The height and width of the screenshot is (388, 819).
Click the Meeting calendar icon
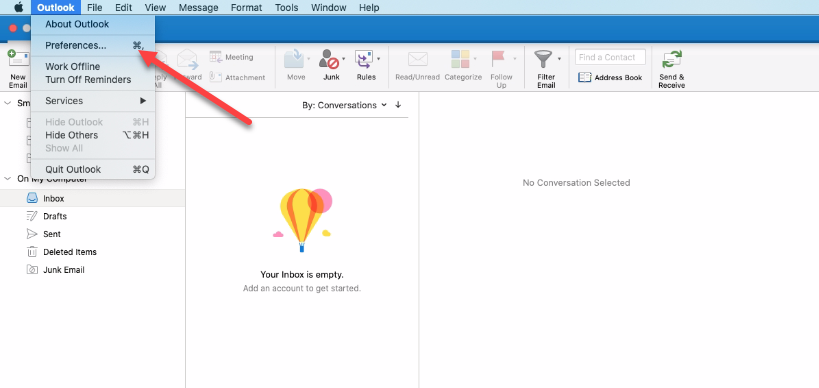pyautogui.click(x=216, y=56)
